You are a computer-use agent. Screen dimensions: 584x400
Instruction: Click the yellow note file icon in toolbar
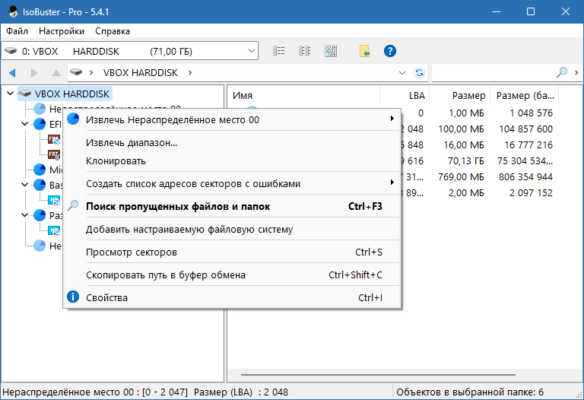(x=364, y=51)
